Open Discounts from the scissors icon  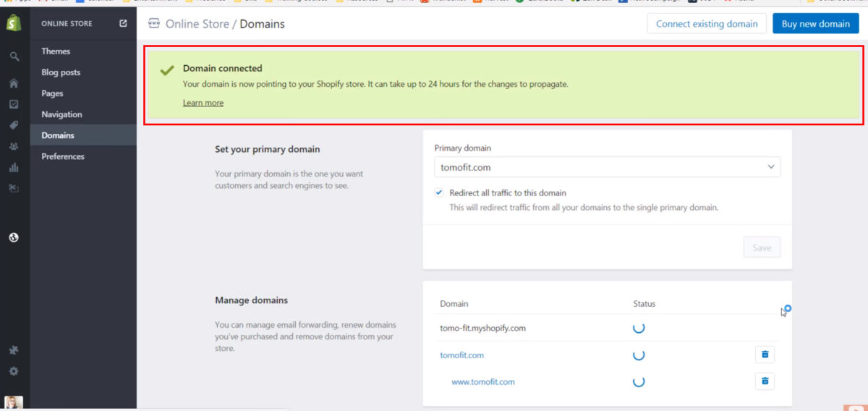(14, 188)
